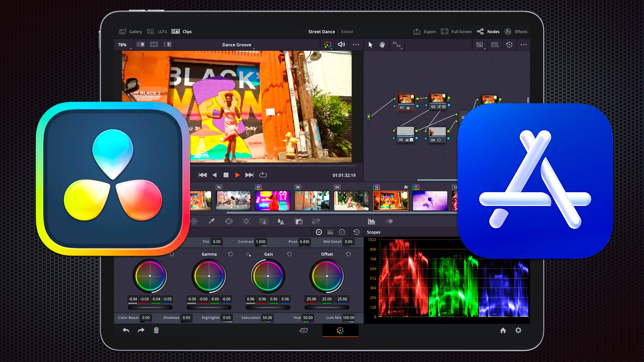Screen dimensions: 644x362
Task: Open the grade history icon
Action: tap(509, 45)
